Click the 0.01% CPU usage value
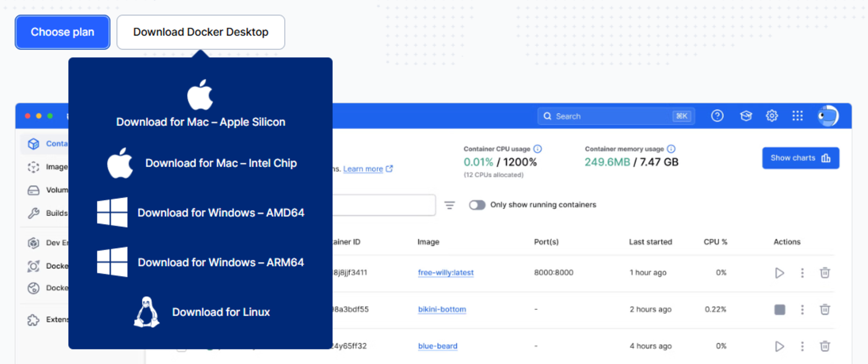The image size is (868, 364). (478, 162)
